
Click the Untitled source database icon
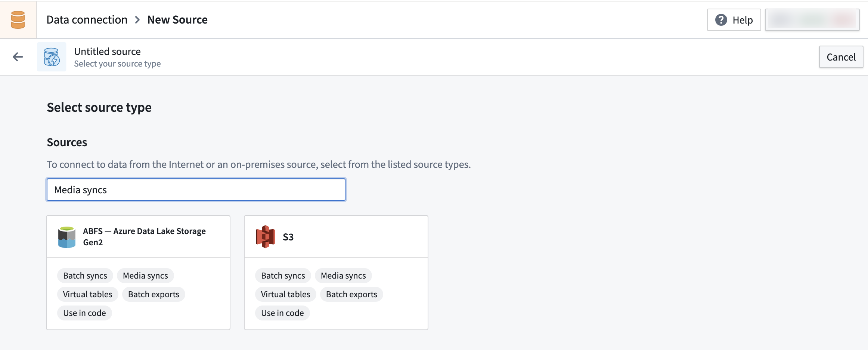pos(52,57)
